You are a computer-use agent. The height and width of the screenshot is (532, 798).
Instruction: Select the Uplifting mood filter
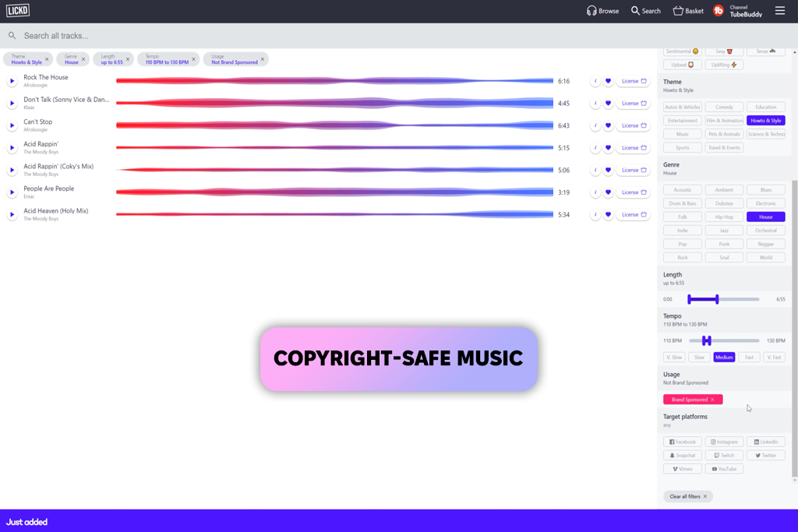click(x=724, y=65)
